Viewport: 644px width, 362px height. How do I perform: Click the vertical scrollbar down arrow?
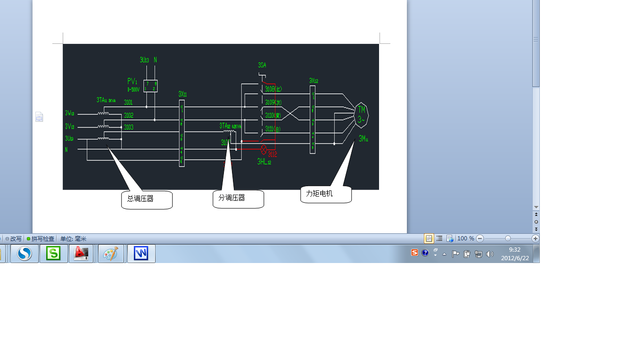(536, 207)
